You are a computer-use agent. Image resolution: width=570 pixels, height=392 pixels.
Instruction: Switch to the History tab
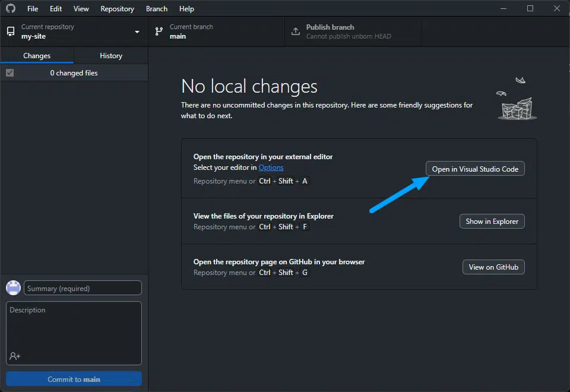pos(111,56)
